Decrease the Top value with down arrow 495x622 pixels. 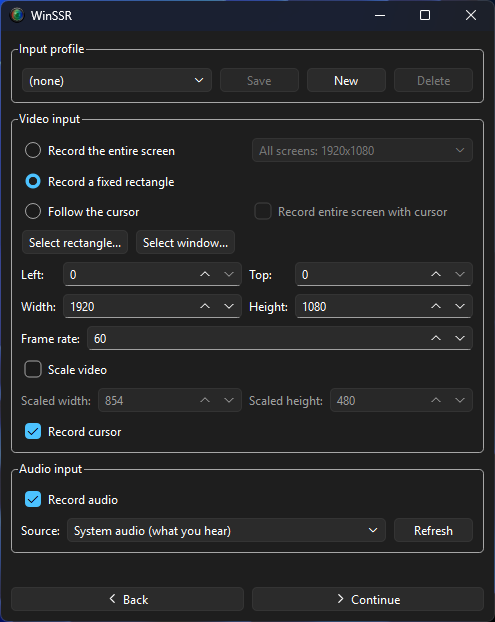tap(460, 275)
